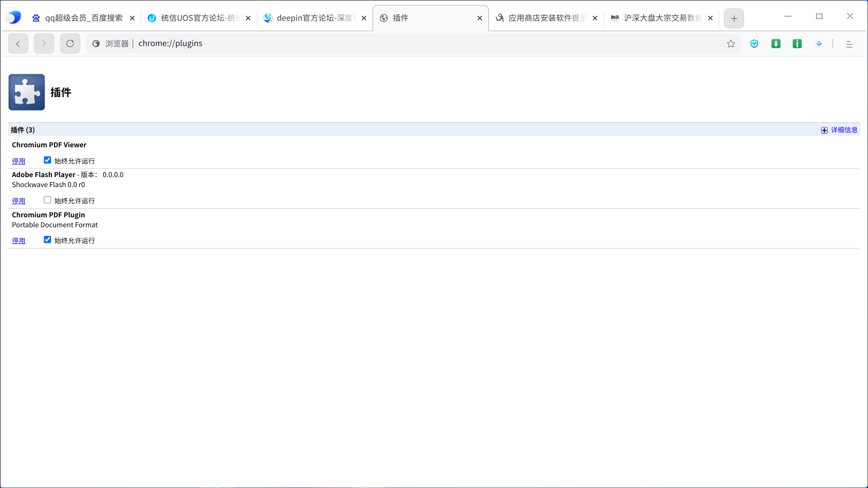Click the back navigation arrow

(x=18, y=43)
